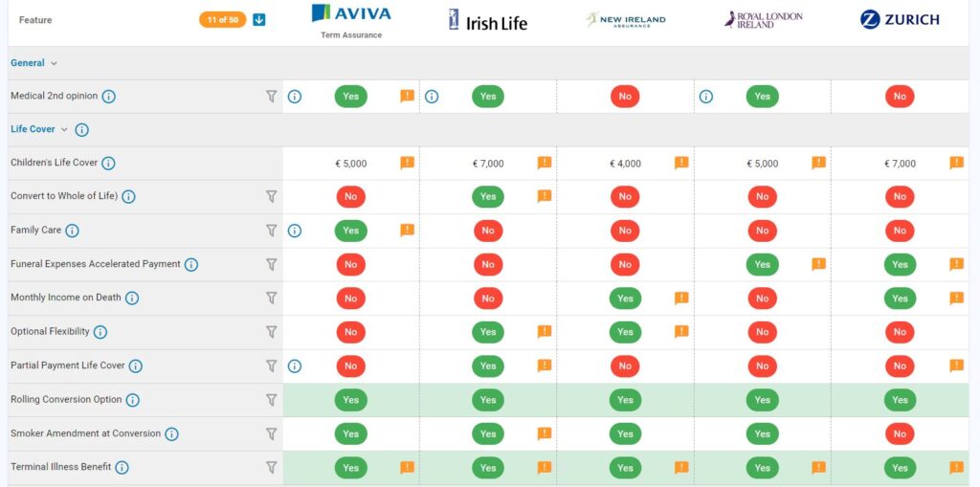Click the orange note icon for Aviva Children's Life Cover

[407, 163]
